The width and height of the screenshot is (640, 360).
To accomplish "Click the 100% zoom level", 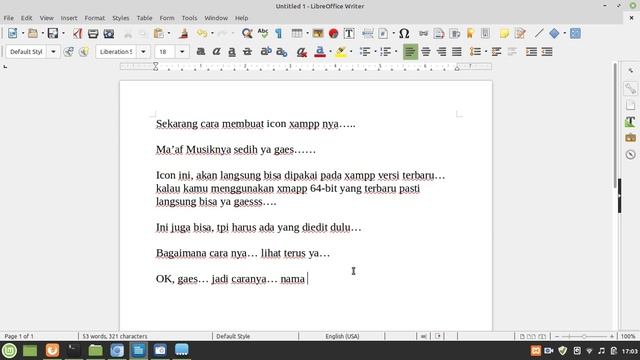I will coord(628,336).
